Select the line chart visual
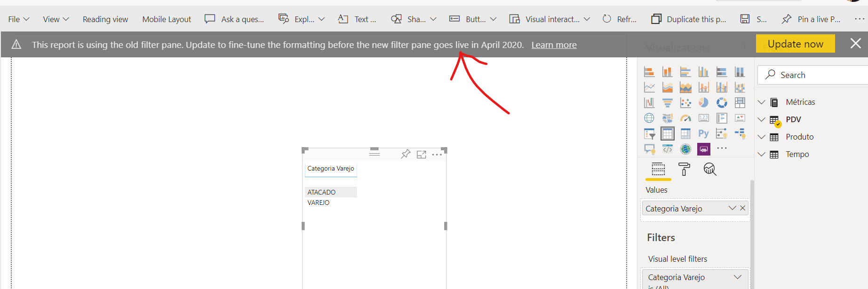868x289 pixels. (x=649, y=87)
